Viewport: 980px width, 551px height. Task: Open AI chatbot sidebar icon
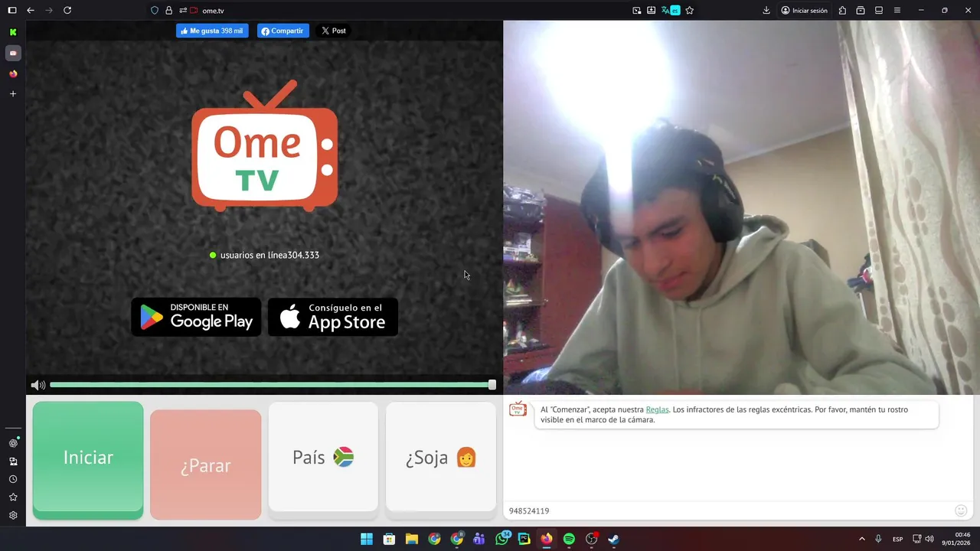13,443
